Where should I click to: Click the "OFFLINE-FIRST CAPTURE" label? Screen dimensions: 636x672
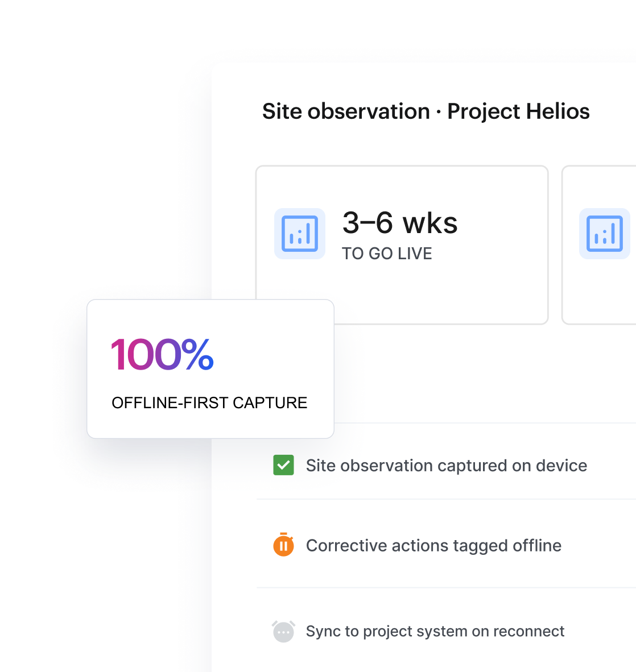[x=209, y=403]
